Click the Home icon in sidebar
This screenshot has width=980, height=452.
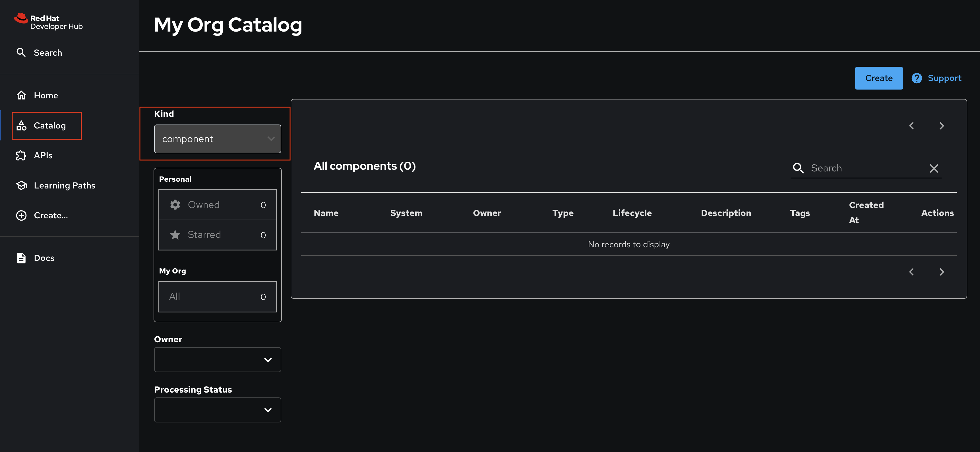[21, 95]
